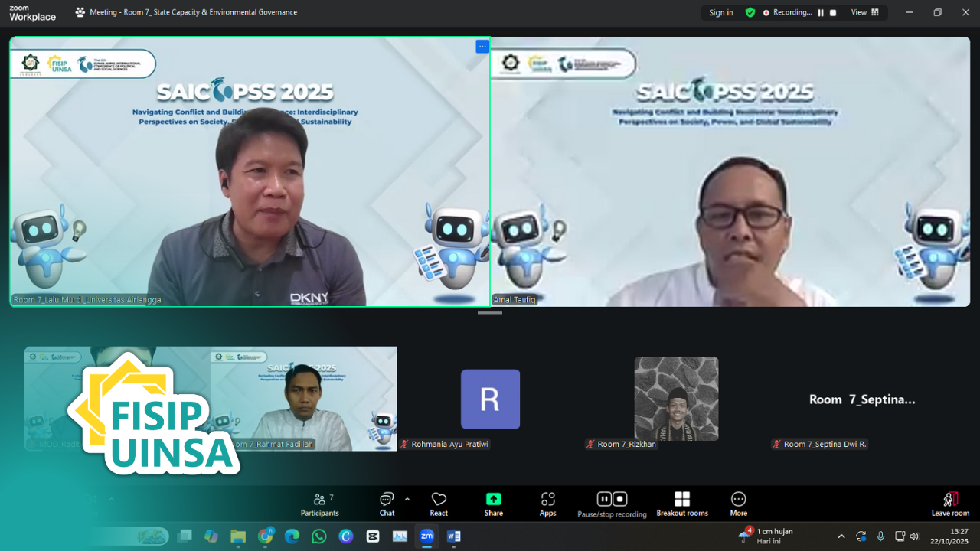Open the More options menu in toolbar
The image size is (980, 551).
click(738, 502)
